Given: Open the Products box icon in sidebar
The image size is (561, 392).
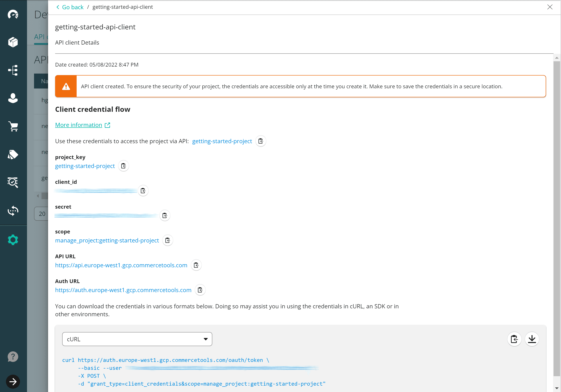Looking at the screenshot, I should (x=13, y=42).
